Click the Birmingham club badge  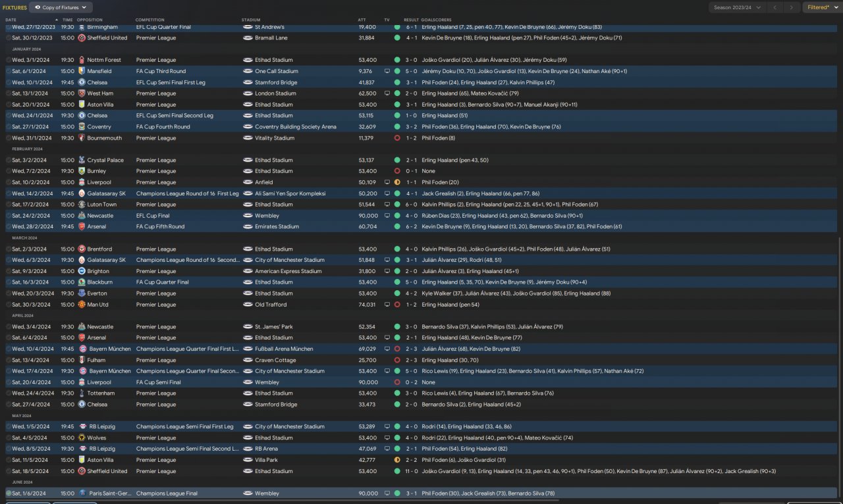tap(82, 27)
